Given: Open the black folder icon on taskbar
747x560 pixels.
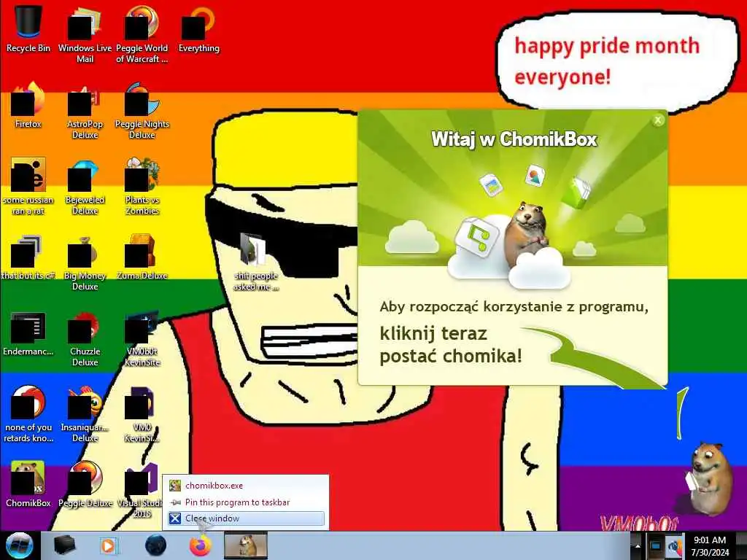Looking at the screenshot, I should click(x=64, y=545).
